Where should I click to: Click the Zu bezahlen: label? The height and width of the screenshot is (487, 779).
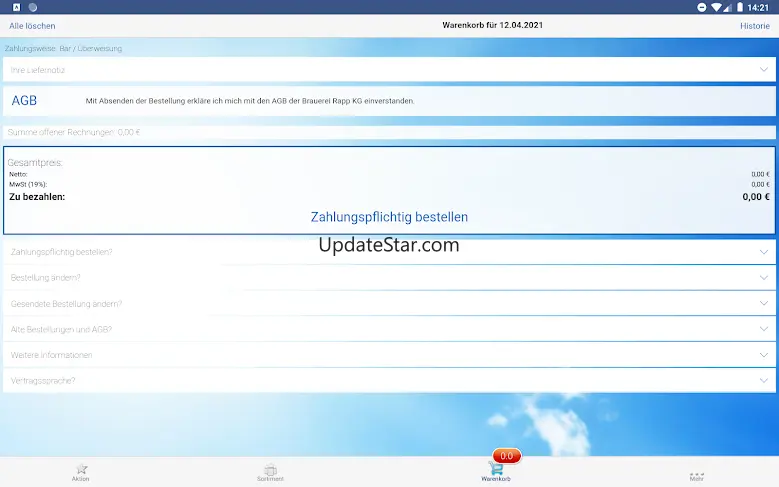[x=37, y=197]
